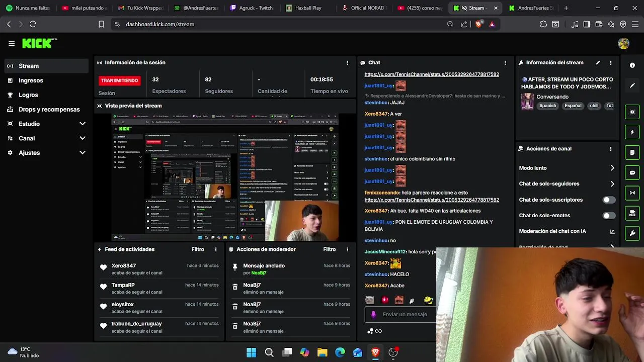This screenshot has width=644, height=362.
Task: Switch to Tu Kick Wrapped tab
Action: [141, 8]
